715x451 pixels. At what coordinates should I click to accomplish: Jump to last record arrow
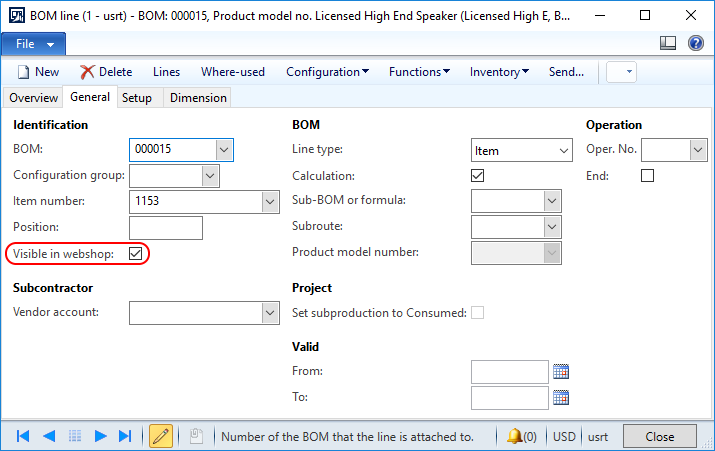[x=125, y=436]
